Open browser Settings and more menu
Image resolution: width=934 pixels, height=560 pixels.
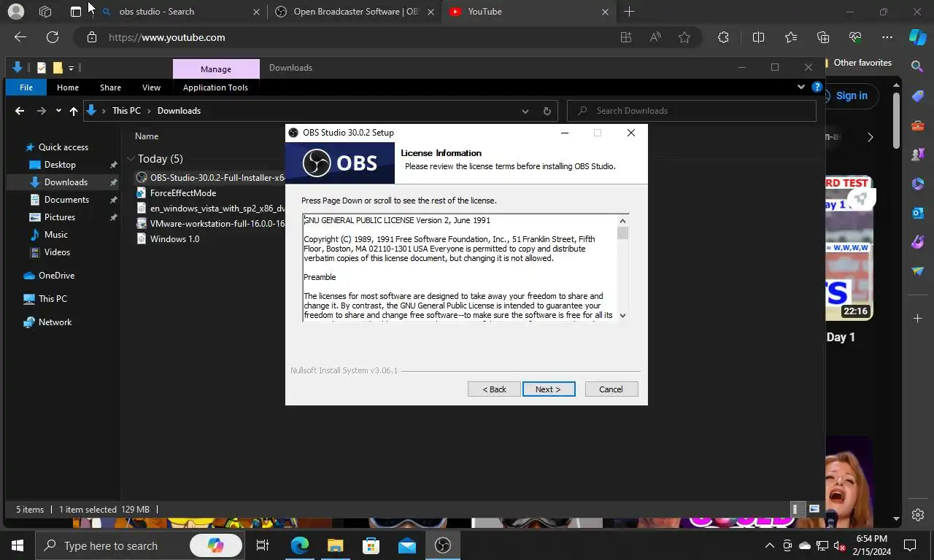[x=887, y=37]
